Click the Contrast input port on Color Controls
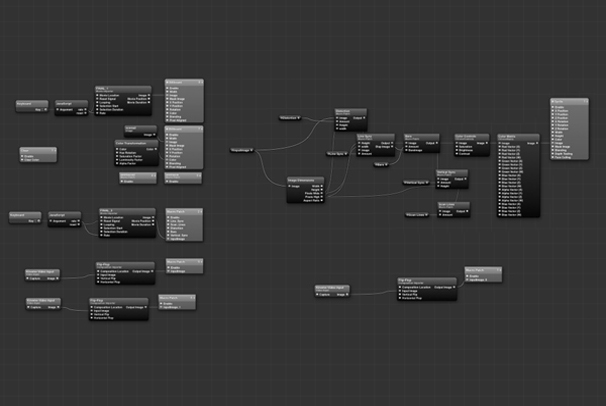This screenshot has width=606, height=406. 457,155
